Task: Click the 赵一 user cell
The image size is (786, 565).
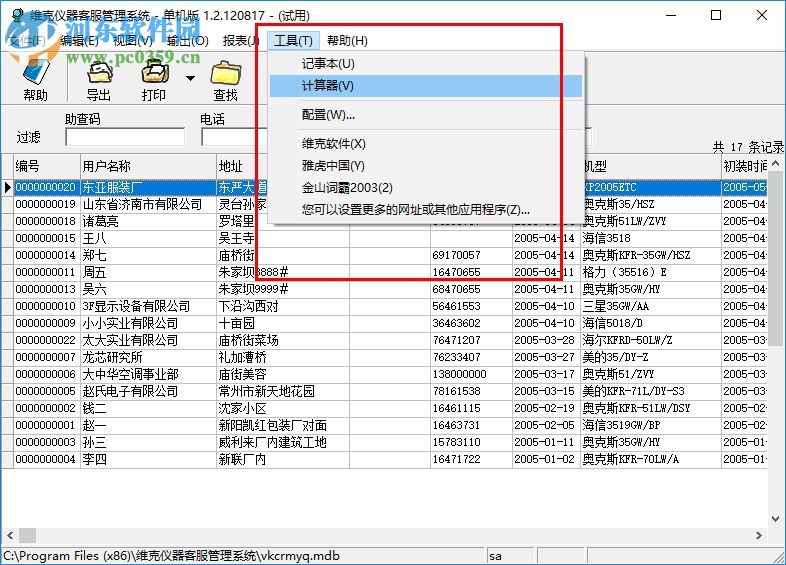Action: click(148, 426)
